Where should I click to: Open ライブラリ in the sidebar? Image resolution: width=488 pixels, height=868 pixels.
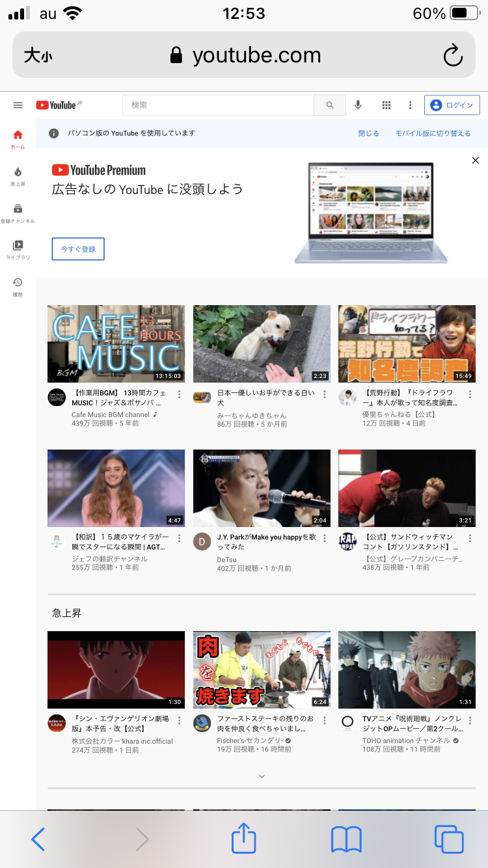click(x=18, y=249)
